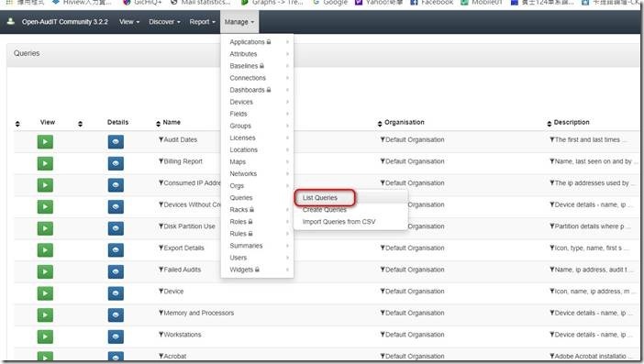Click Open-AudIT Community 3.2.2 brand link
The width and height of the screenshot is (644, 364).
tap(64, 22)
